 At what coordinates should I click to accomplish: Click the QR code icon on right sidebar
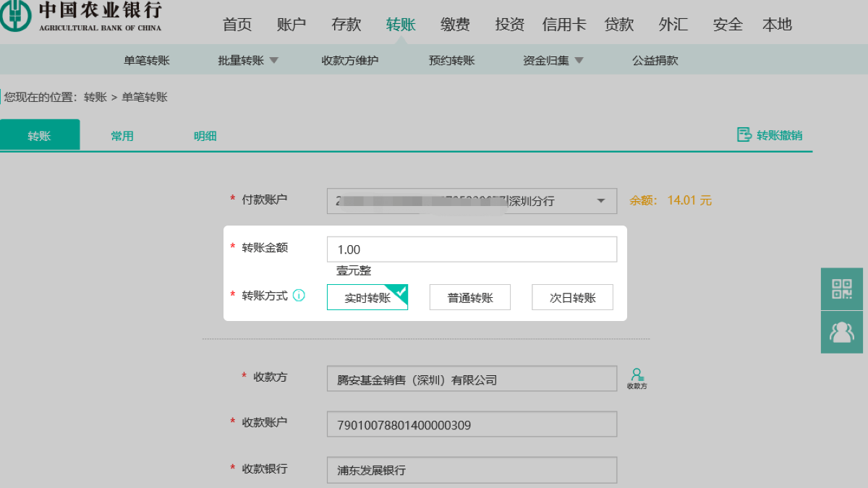coord(842,288)
